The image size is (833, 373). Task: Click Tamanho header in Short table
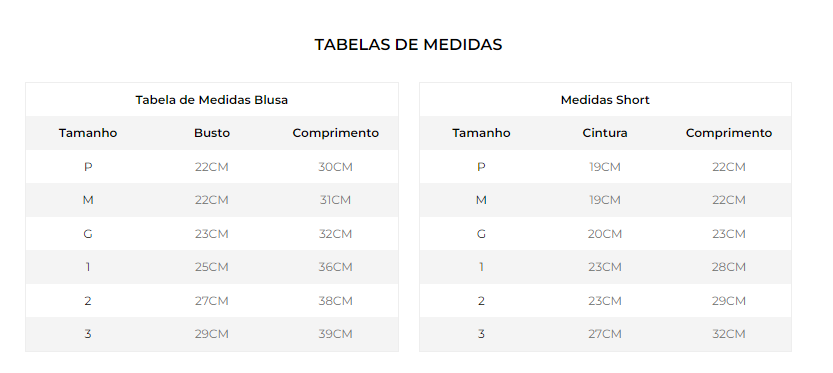pyautogui.click(x=481, y=133)
